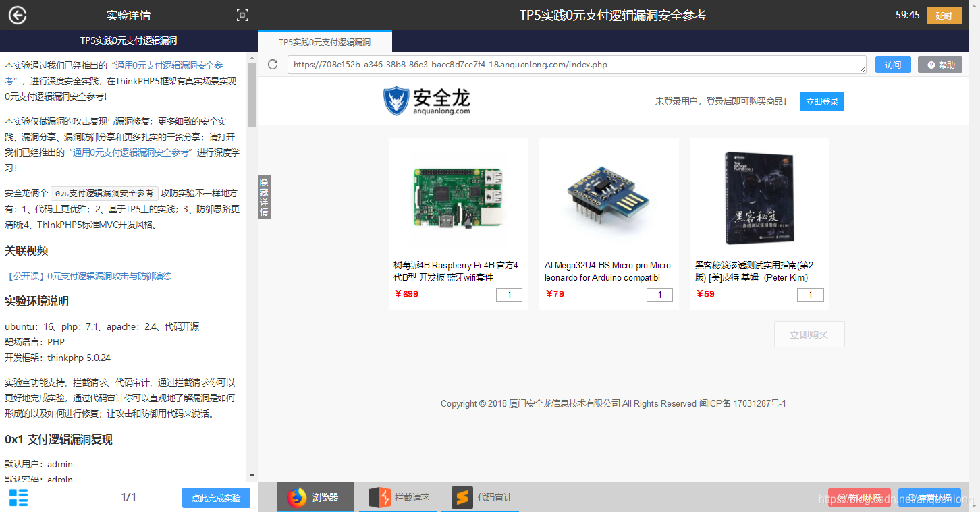980x512 pixels.
Task: Click the ￥699 price label
Action: [x=406, y=294]
